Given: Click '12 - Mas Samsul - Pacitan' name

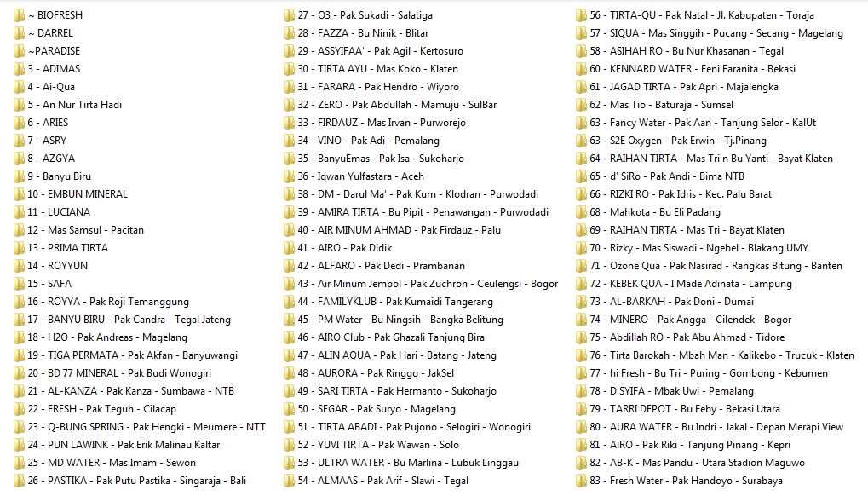Looking at the screenshot, I should 86,230.
